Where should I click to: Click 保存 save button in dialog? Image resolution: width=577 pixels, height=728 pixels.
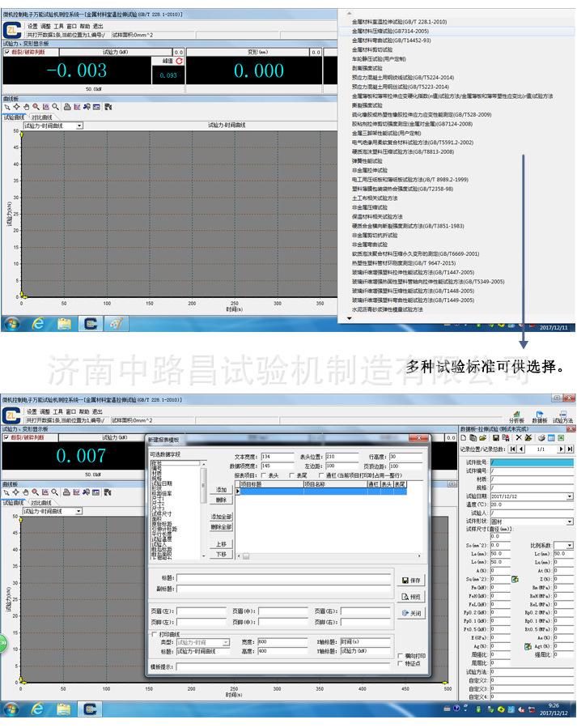click(411, 581)
